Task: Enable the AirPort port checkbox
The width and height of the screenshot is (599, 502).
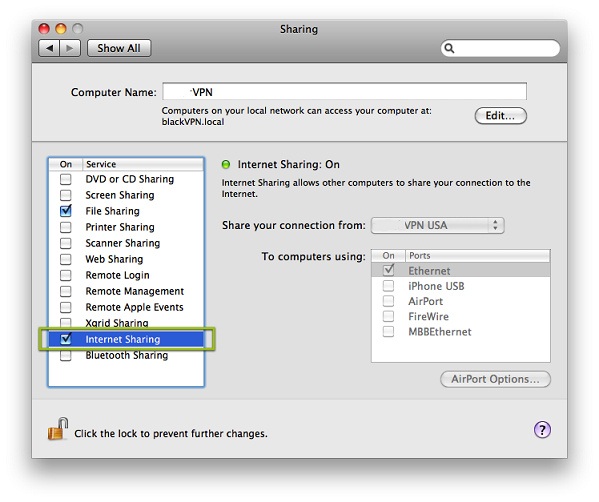Action: click(x=388, y=301)
